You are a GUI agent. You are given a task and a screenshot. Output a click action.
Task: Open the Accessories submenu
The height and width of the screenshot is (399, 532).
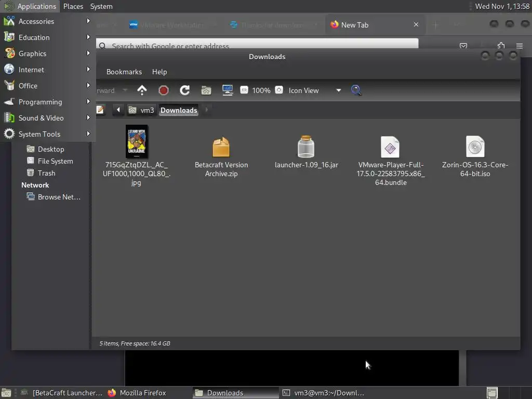tap(47, 21)
